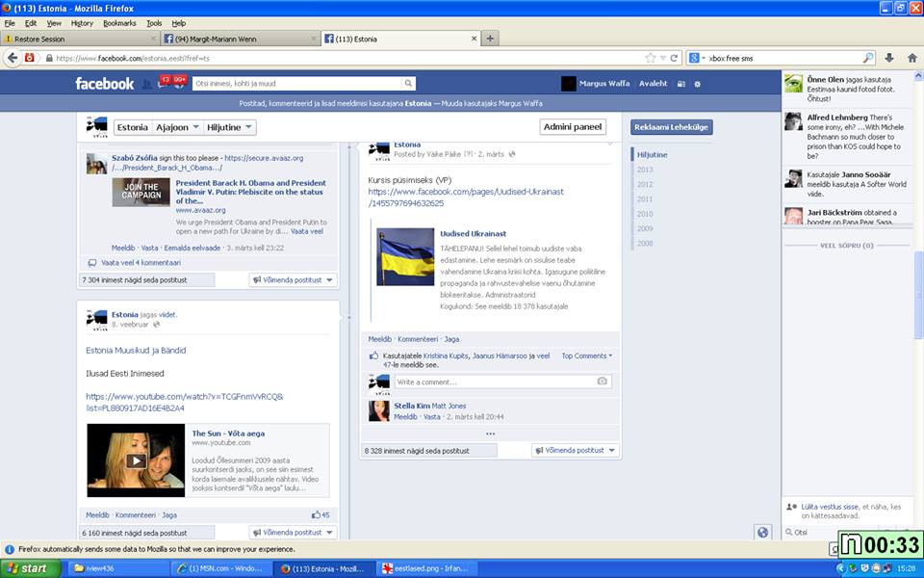924x578 pixels.
Task: Go back using Firefox back arrow
Action: pos(13,58)
